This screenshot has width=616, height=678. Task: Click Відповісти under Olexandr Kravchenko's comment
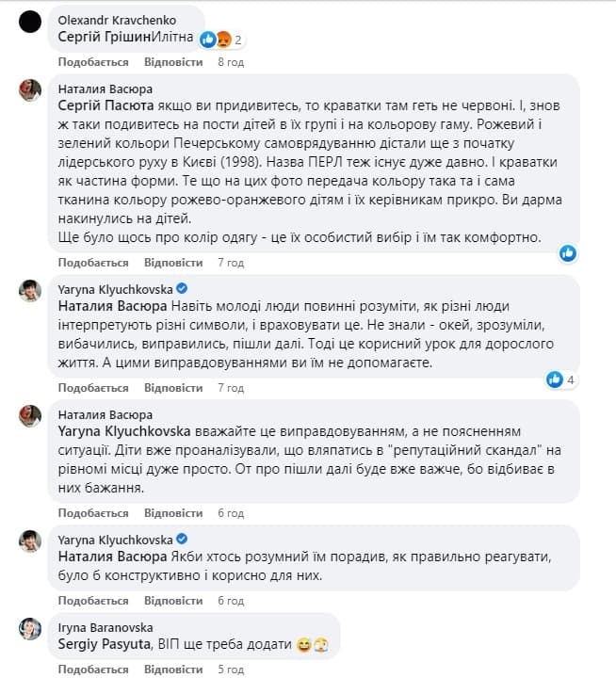(173, 61)
